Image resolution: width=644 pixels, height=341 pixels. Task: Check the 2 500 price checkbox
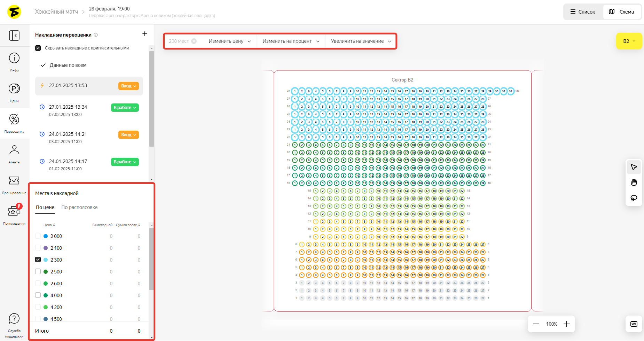[x=38, y=271]
